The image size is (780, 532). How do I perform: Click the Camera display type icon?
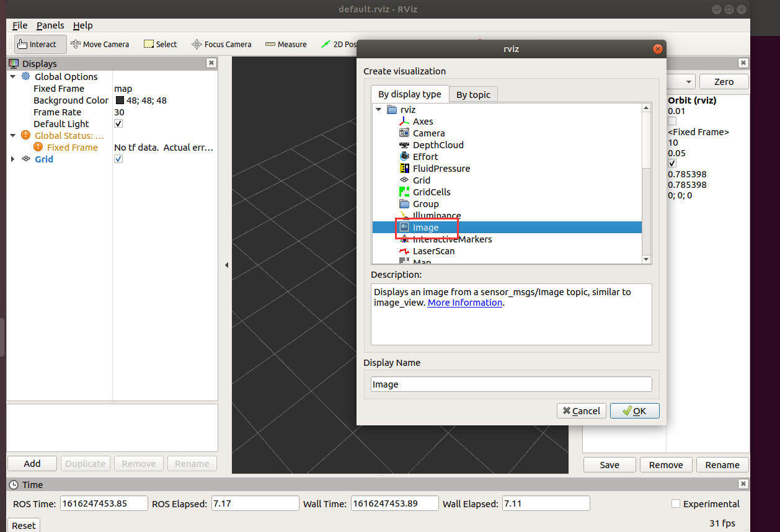pos(404,133)
